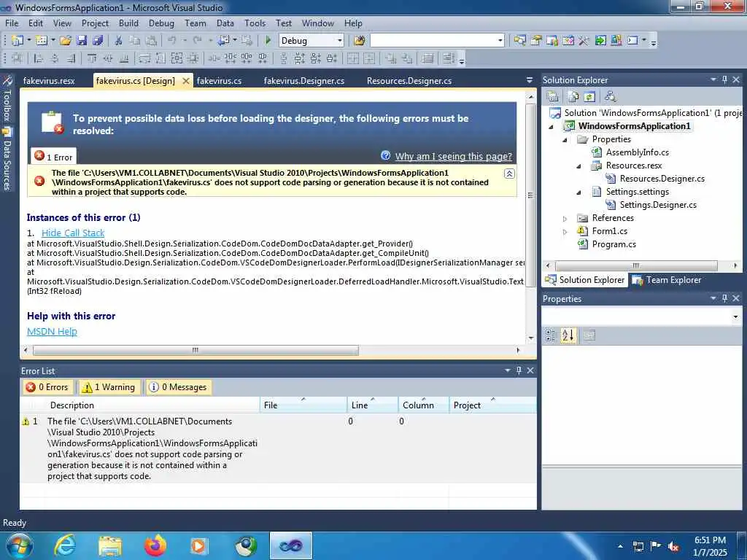Toggle the 0 Messages filter
Screen dimensions: 747x560
[x=178, y=387]
